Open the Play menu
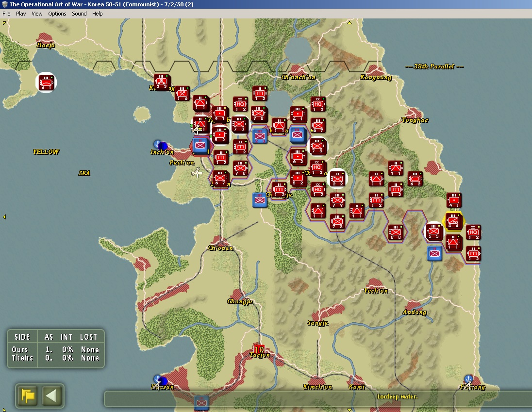532x412 pixels. click(21, 14)
